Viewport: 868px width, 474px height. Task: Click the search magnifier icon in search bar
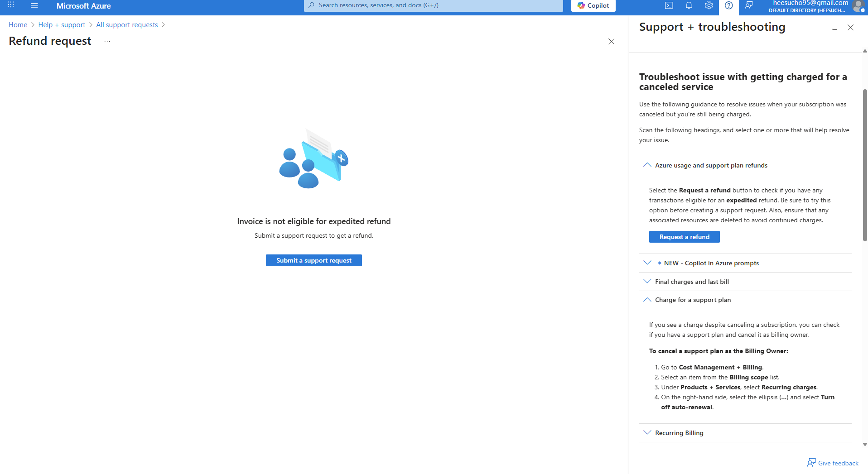(311, 5)
